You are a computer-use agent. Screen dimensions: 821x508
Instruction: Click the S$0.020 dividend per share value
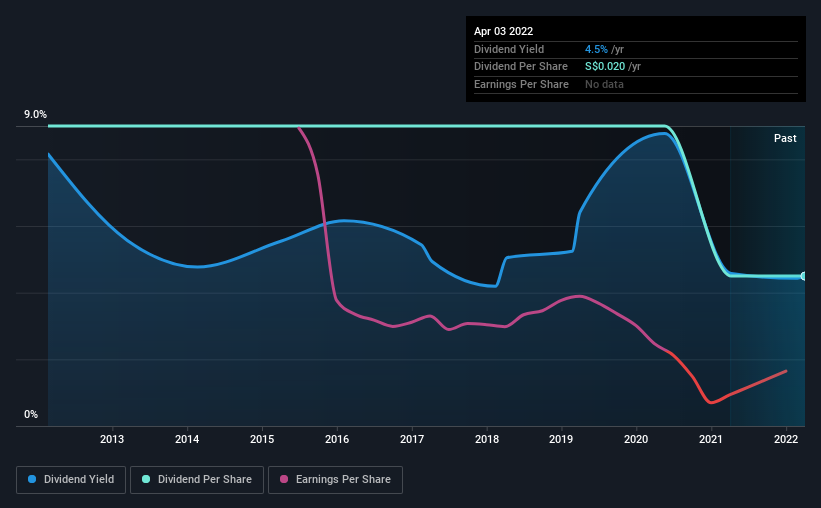(x=605, y=67)
